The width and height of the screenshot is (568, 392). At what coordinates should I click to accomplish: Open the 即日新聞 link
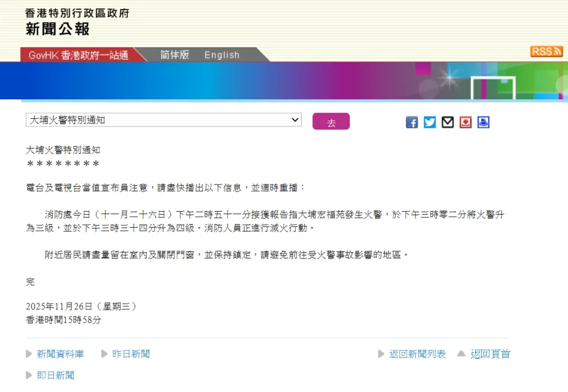[56, 375]
